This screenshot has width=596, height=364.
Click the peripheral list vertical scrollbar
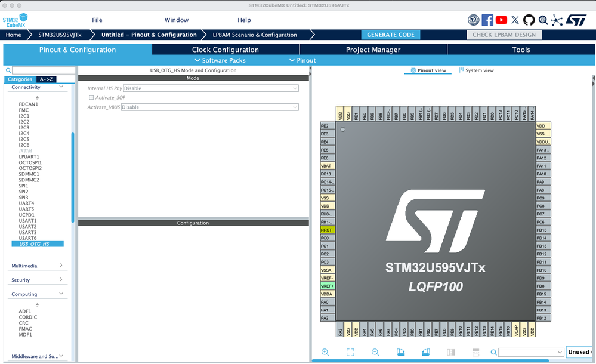coord(73,177)
